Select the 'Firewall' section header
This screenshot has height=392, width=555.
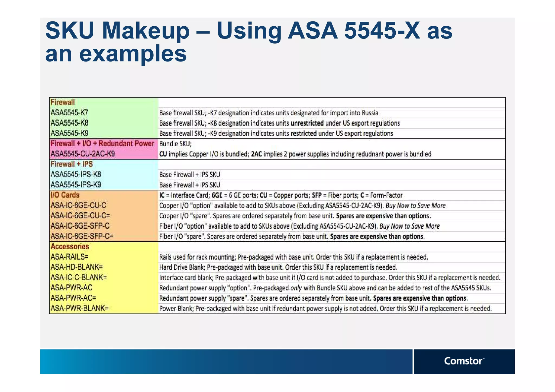point(63,102)
